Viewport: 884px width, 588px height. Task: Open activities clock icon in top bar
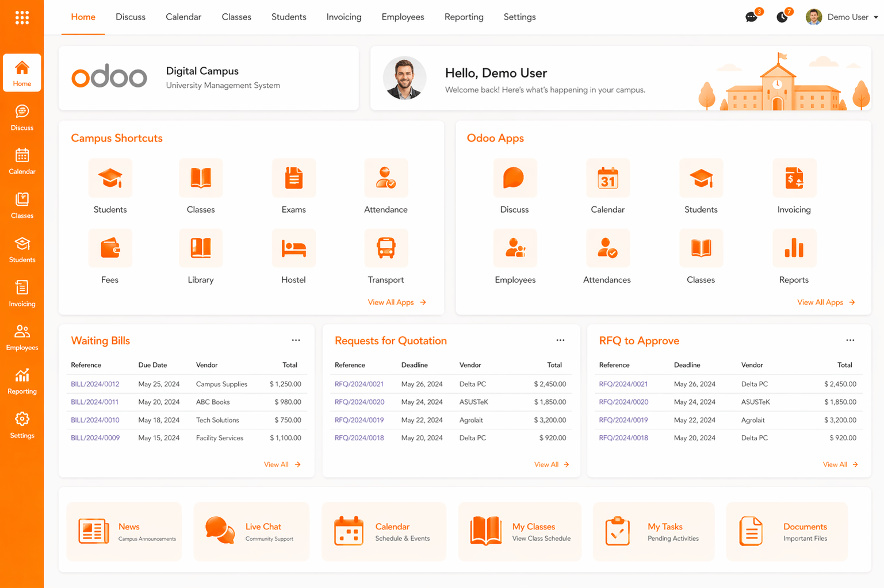pos(782,17)
